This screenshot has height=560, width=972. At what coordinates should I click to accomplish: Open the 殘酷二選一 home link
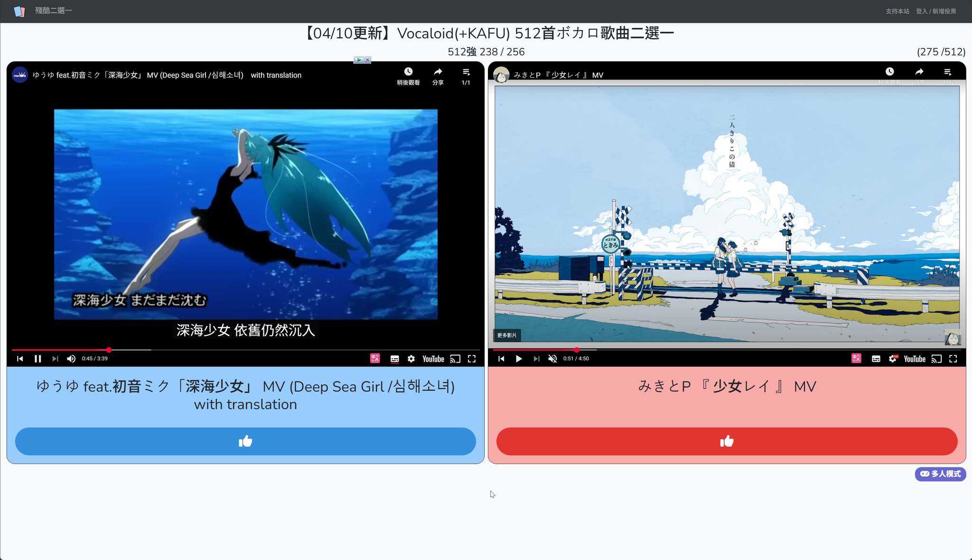click(x=54, y=10)
